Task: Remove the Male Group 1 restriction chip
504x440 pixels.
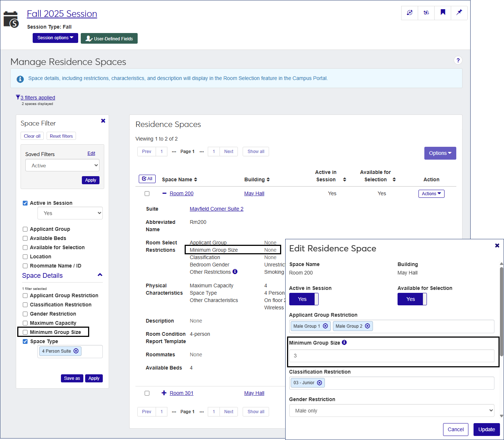Action: pos(325,326)
